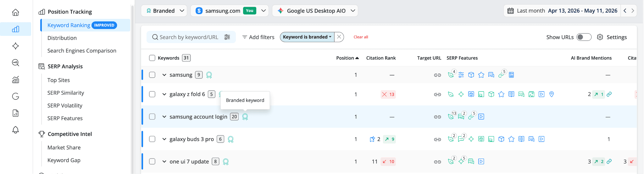Open Market Share under Competitive Intel
Image resolution: width=644 pixels, height=174 pixels.
coord(64,148)
